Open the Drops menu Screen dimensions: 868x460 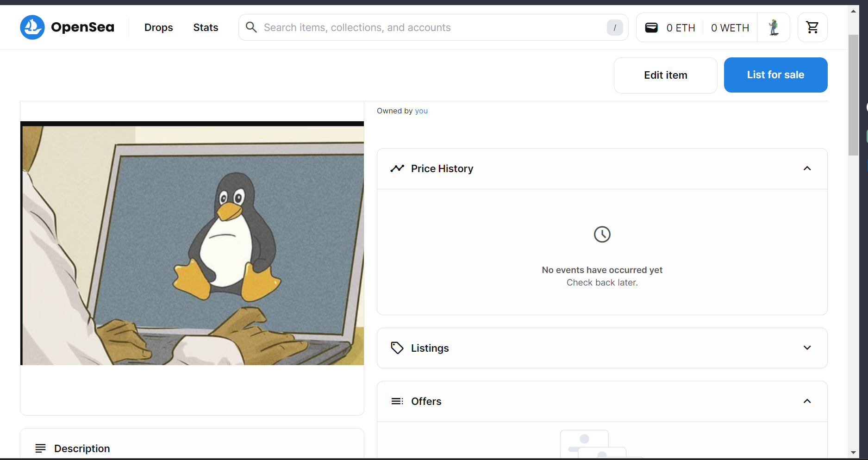159,28
